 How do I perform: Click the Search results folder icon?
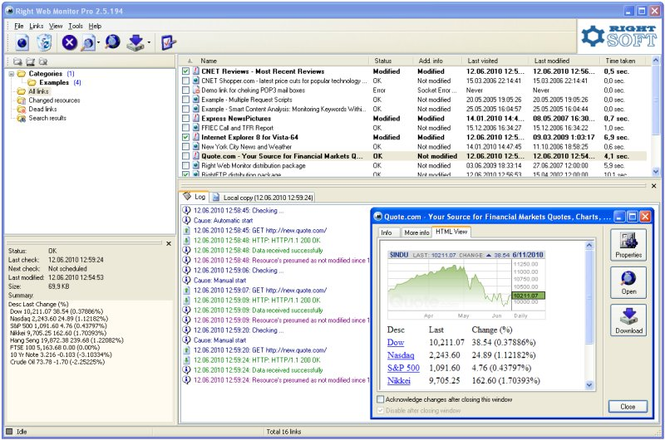click(x=21, y=118)
